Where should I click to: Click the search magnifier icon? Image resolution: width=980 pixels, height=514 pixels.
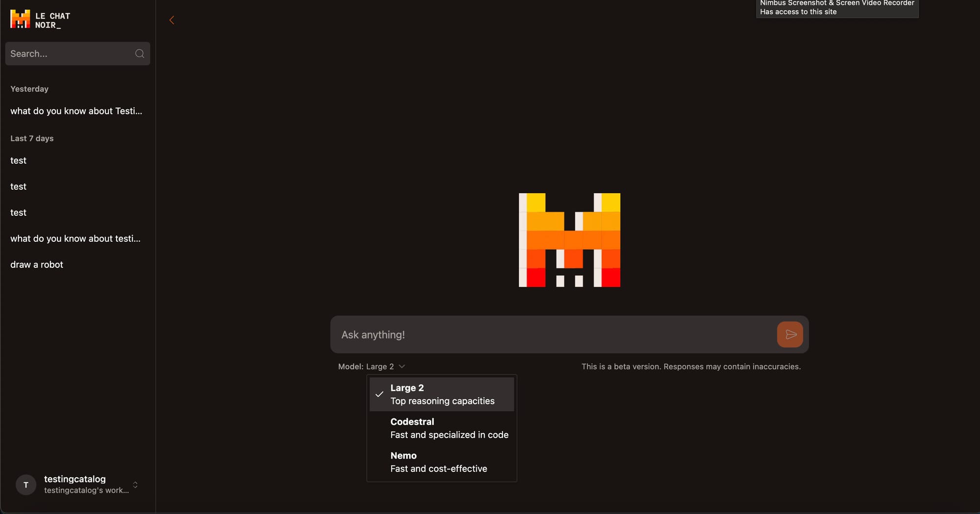[x=140, y=53]
